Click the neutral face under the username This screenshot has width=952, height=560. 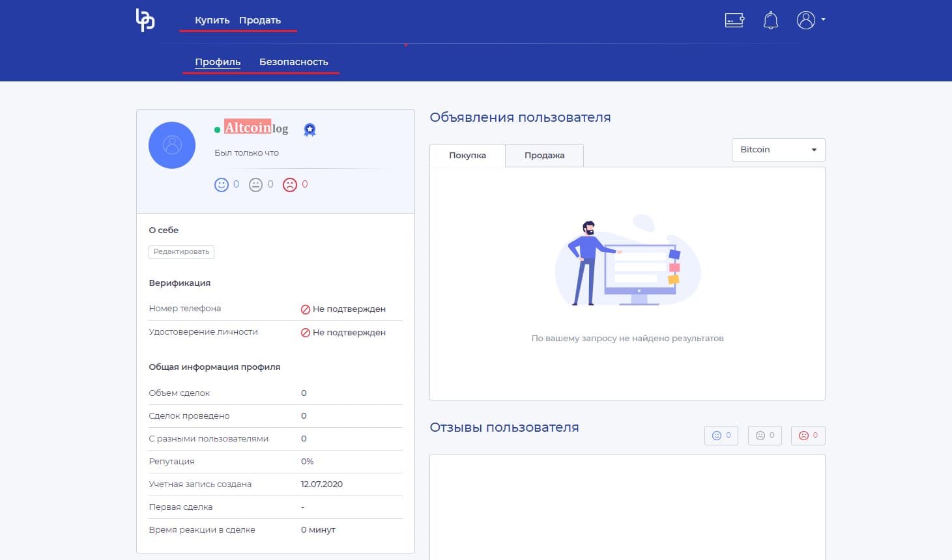coord(256,185)
